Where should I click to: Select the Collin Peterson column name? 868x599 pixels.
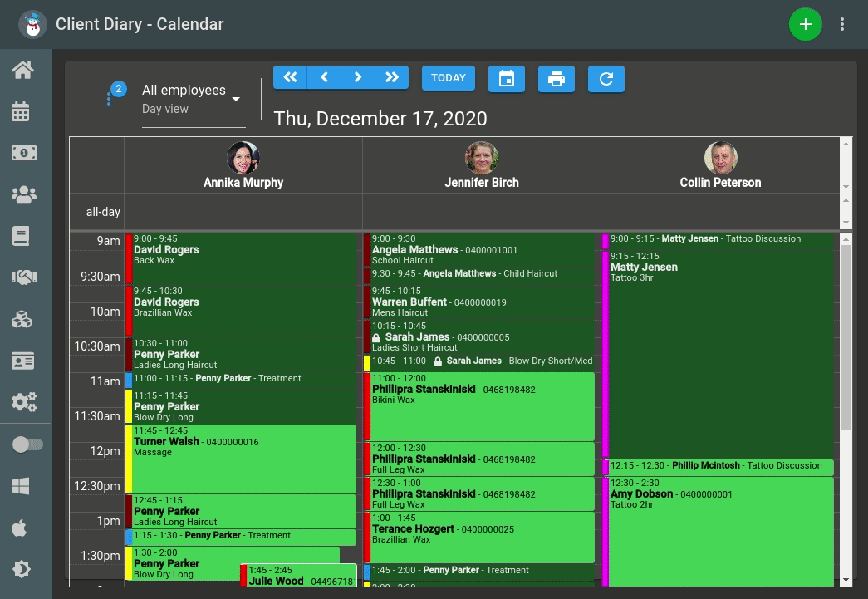click(720, 183)
